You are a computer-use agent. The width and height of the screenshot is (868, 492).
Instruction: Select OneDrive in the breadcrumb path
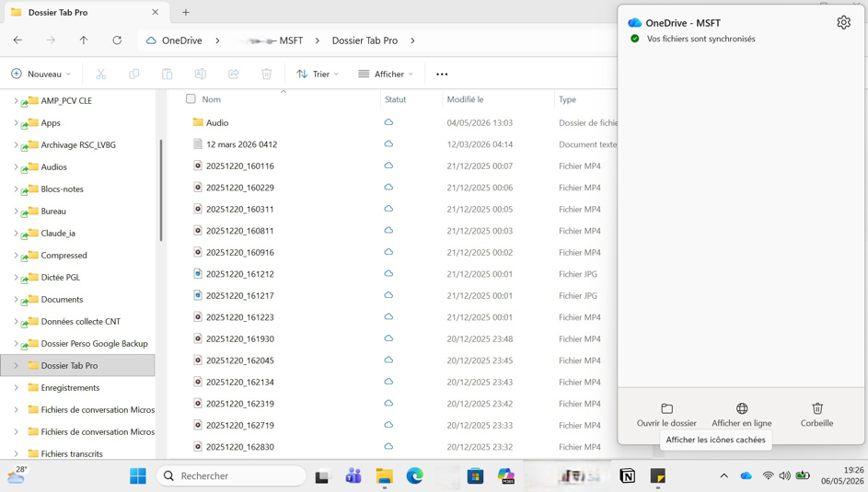181,40
